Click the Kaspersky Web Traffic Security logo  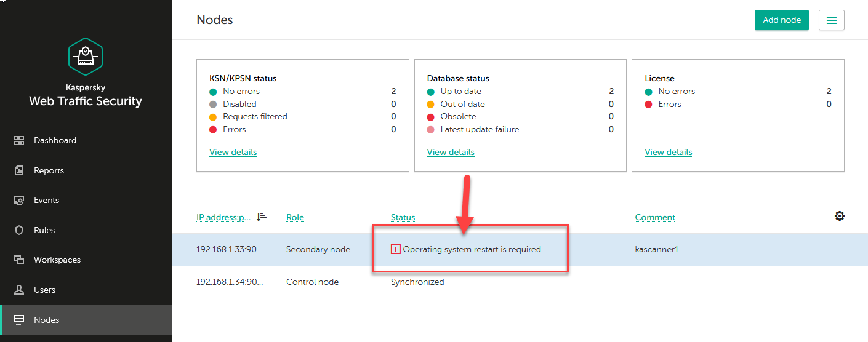pyautogui.click(x=86, y=57)
